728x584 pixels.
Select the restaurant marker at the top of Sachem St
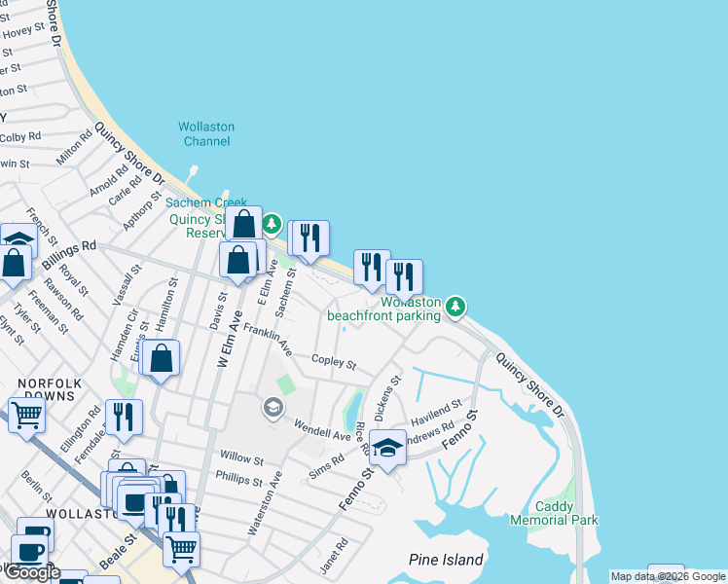[310, 238]
